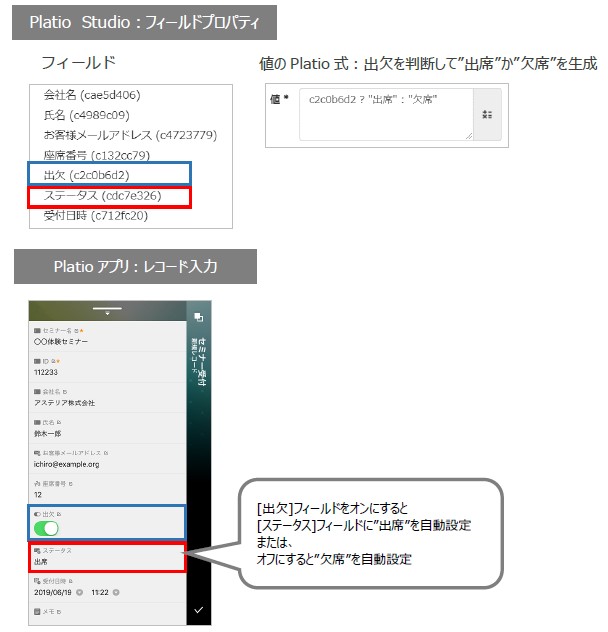
Task: Select ステータス (cdc7e326) in the field list
Action: coord(102,195)
